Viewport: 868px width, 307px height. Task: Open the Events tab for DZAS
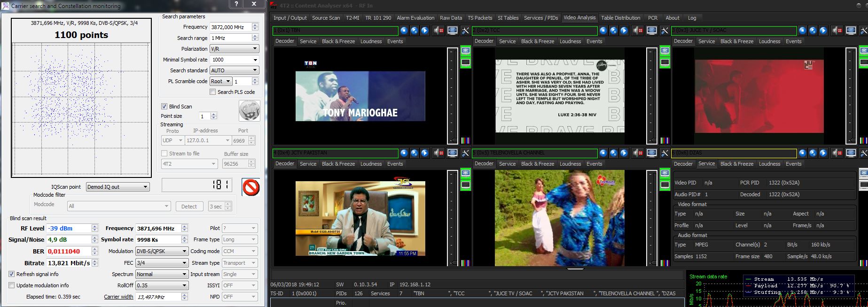[x=793, y=164]
